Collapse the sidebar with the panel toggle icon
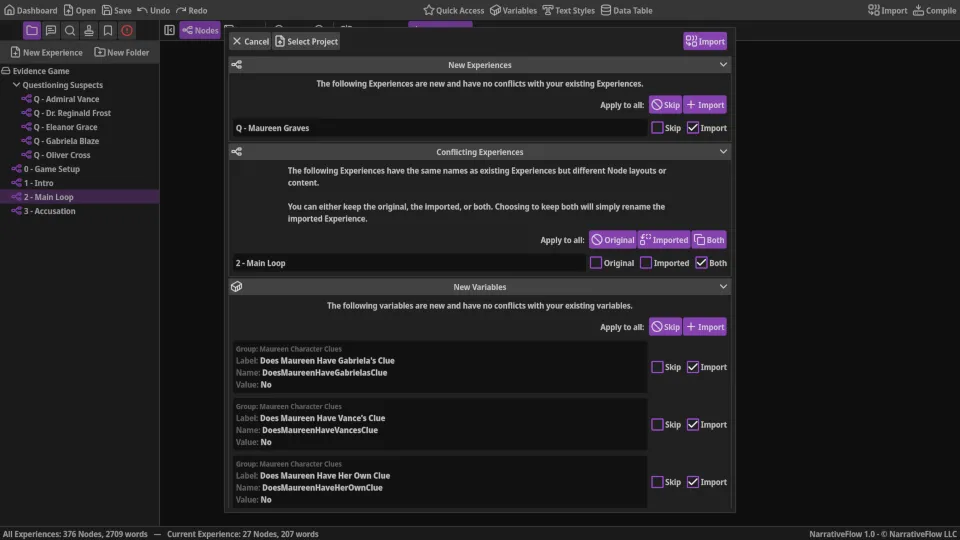The image size is (960, 540). tap(169, 30)
